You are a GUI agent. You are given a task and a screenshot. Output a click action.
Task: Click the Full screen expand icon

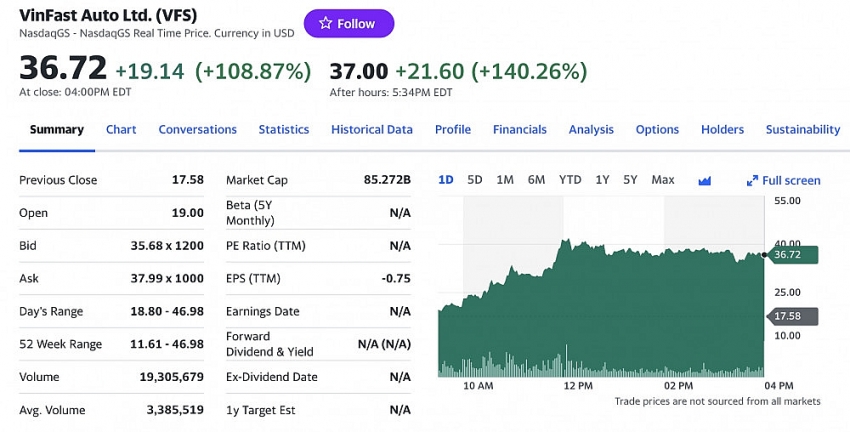click(753, 181)
